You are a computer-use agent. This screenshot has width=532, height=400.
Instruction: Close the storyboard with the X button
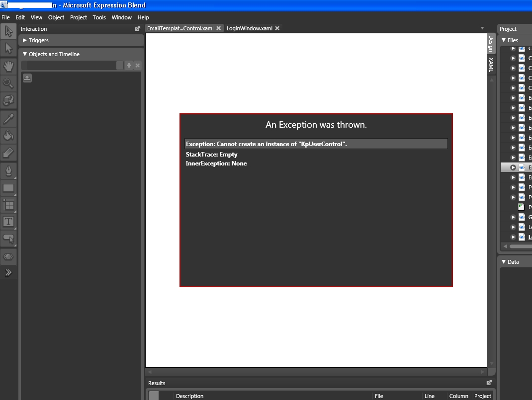pos(137,66)
